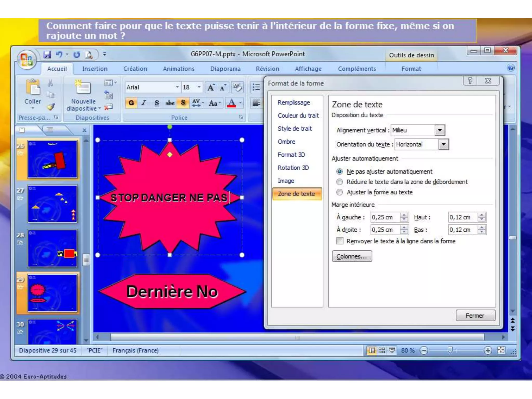Customize quick access toolbar dropdown

[104, 54]
